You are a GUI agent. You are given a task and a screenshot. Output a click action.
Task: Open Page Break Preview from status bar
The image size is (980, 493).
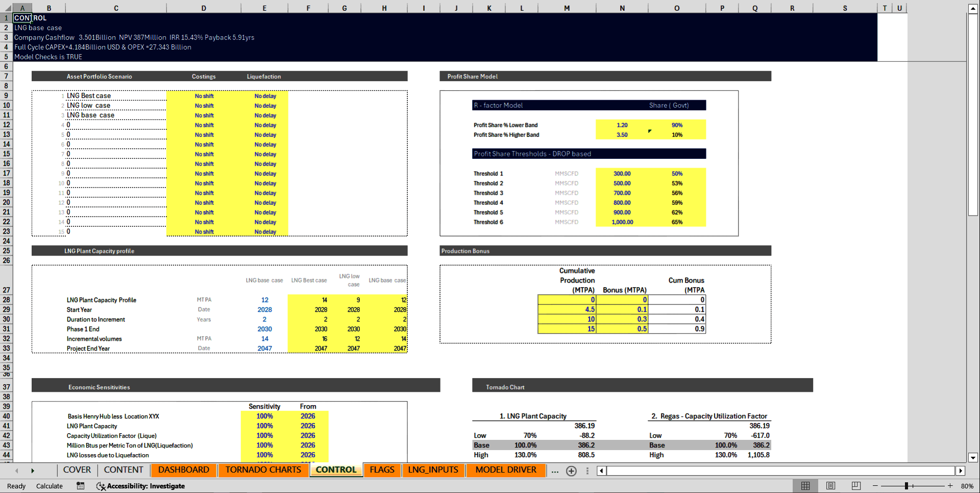coord(855,486)
